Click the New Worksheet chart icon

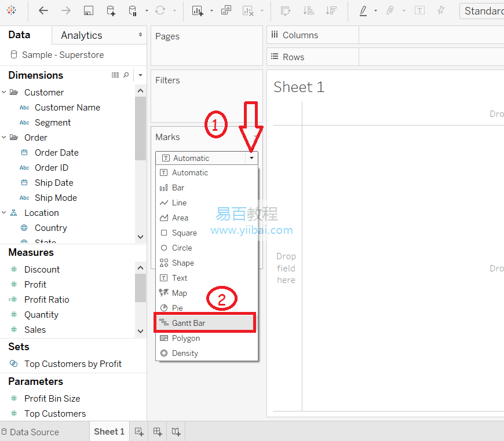[198, 10]
